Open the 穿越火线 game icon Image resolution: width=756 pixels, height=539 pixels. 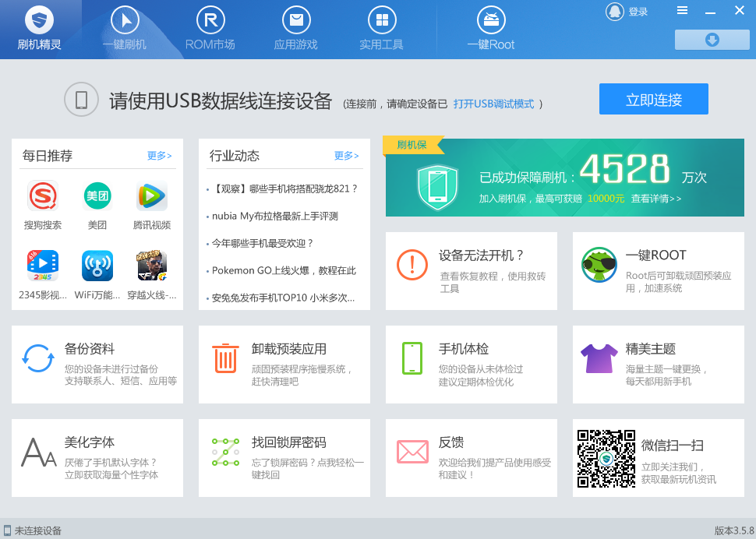click(152, 266)
